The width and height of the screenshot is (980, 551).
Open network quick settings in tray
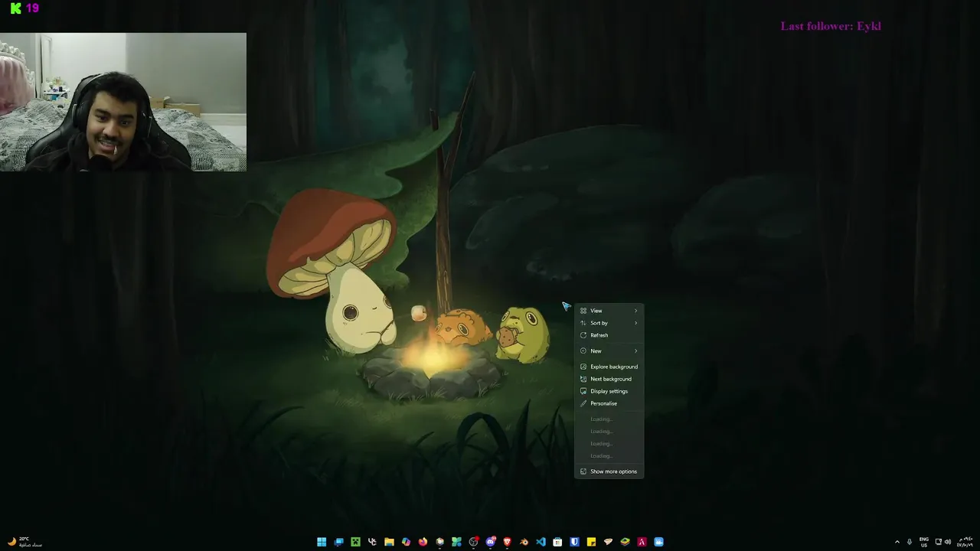(x=939, y=542)
